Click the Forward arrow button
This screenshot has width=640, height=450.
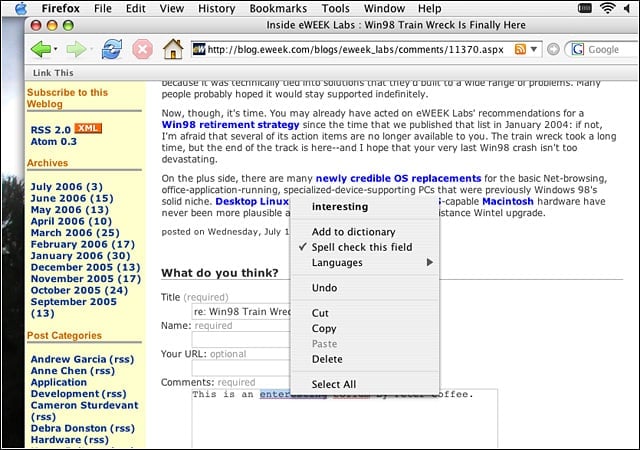(76, 49)
